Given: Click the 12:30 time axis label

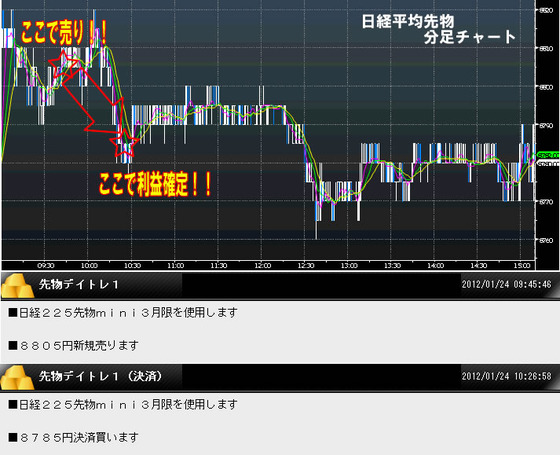Looking at the screenshot, I should click(x=306, y=266).
